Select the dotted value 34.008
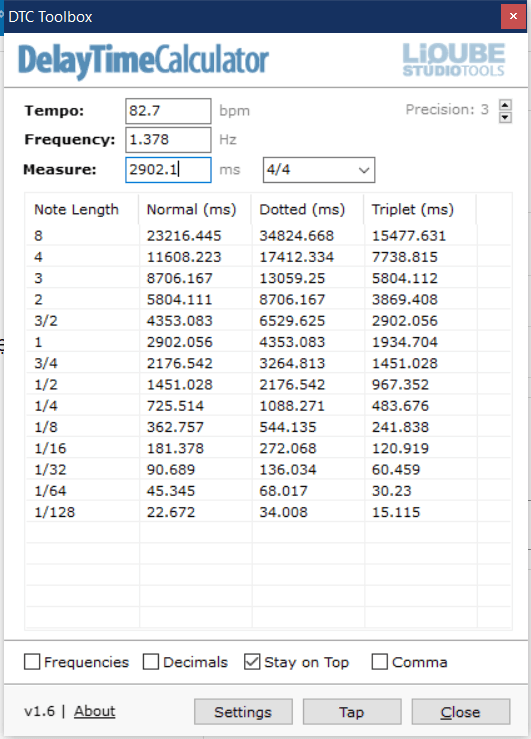This screenshot has width=531, height=739. coord(283,512)
